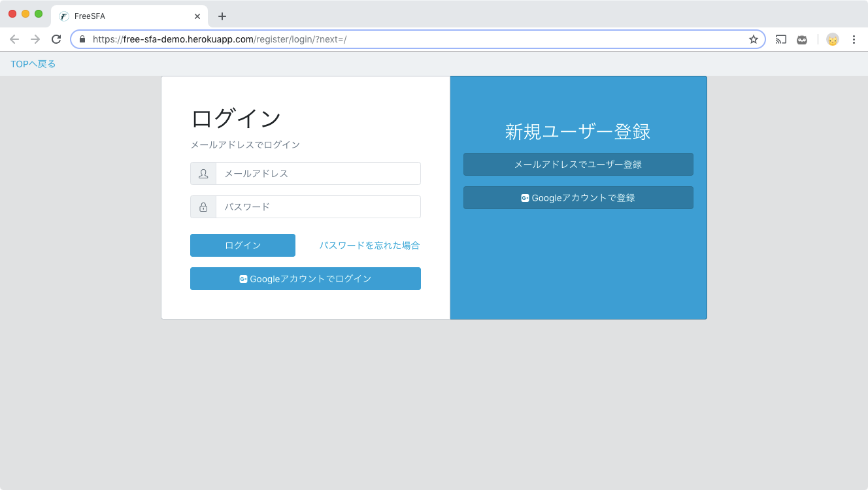Click メールアドレスでユーザー登録 button
This screenshot has width=868, height=490.
click(578, 165)
